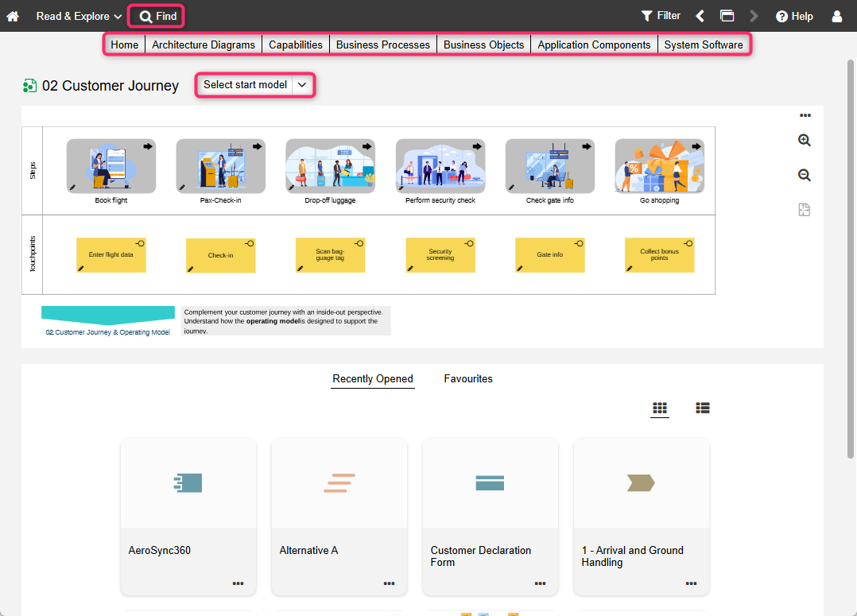Switch to grid tile view
This screenshot has height=616, width=857.
660,408
